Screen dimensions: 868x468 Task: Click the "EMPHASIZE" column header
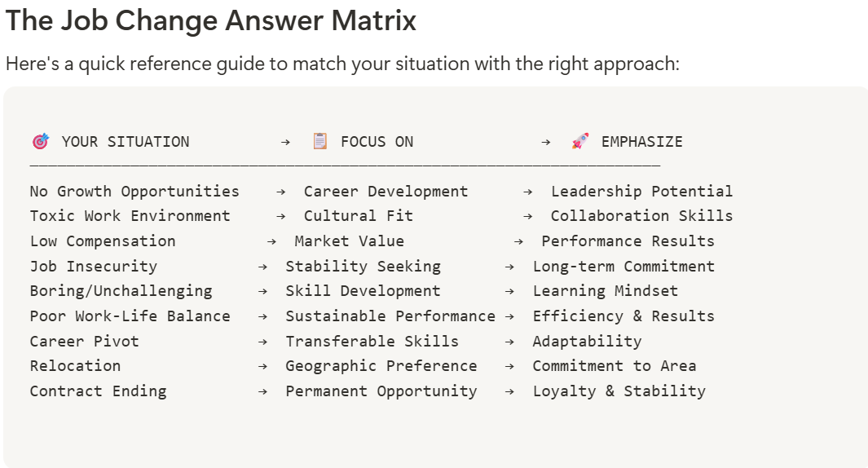click(x=641, y=142)
